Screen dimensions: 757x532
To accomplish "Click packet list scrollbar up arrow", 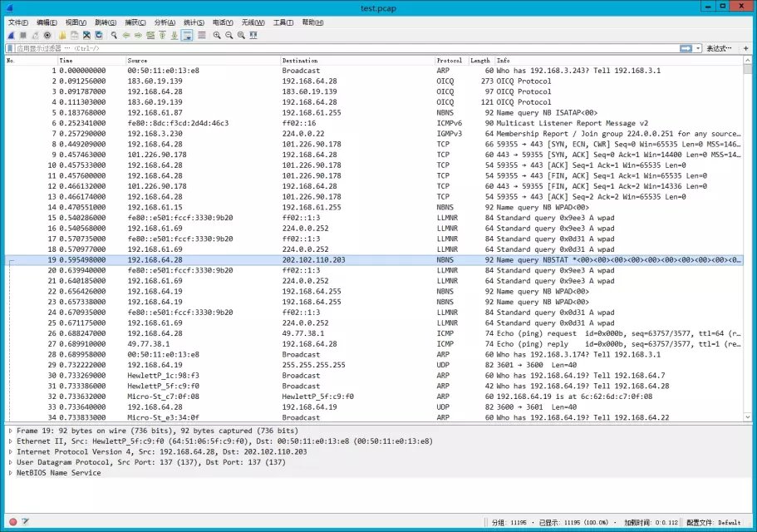I will pos(748,61).
